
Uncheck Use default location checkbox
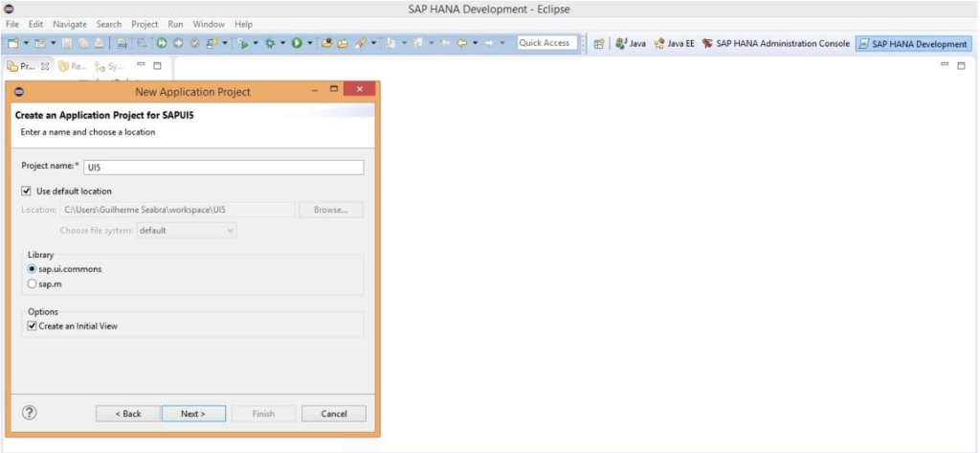point(27,191)
